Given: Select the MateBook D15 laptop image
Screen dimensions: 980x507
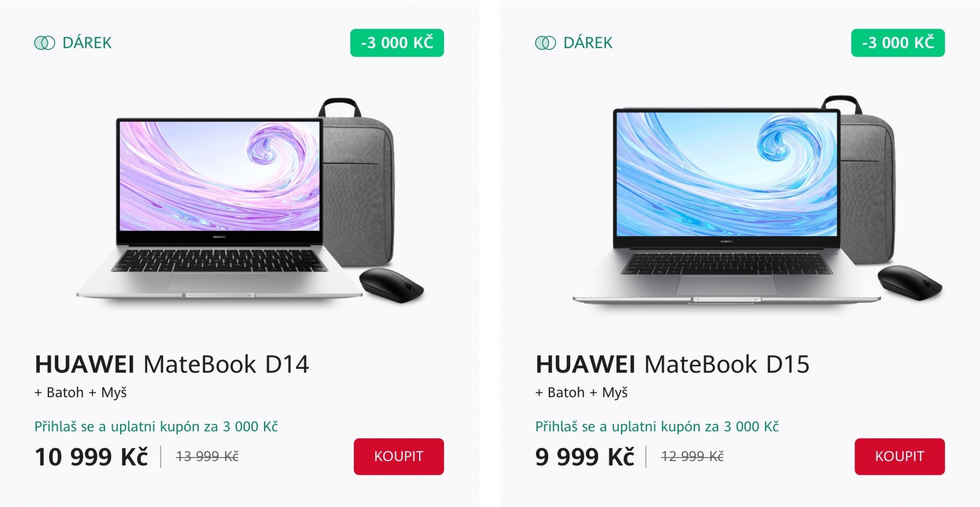Looking at the screenshot, I should tap(727, 206).
